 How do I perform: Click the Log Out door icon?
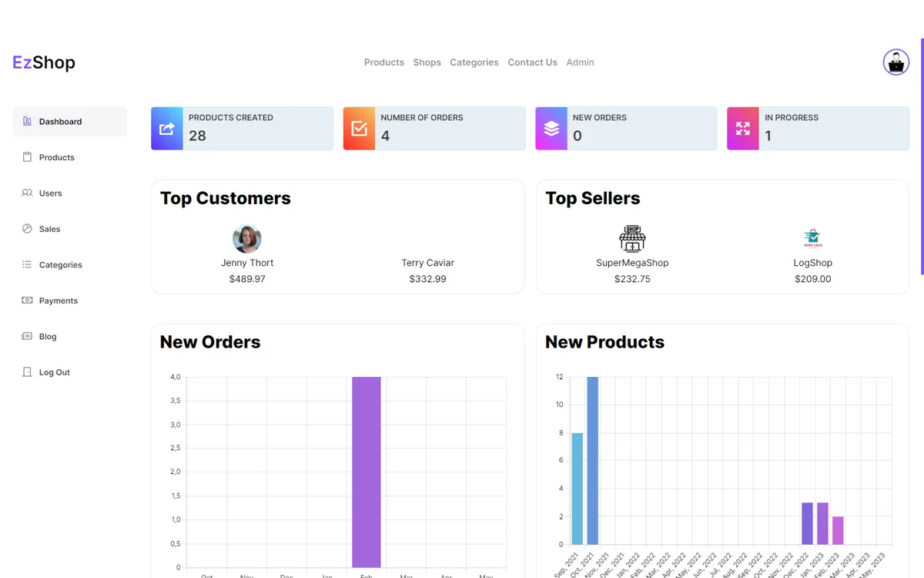pyautogui.click(x=27, y=372)
